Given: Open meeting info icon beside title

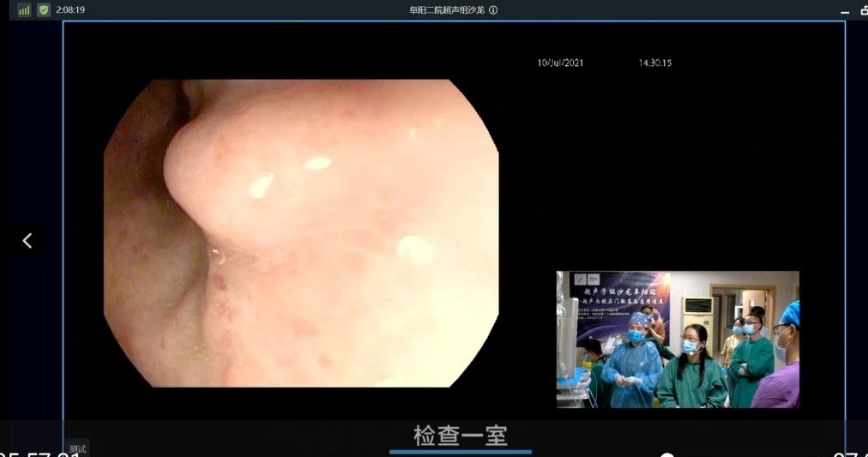Looking at the screenshot, I should [493, 10].
